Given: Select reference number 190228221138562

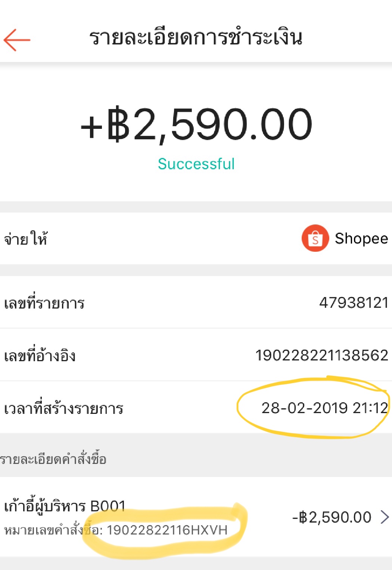Looking at the screenshot, I should pos(321,355).
